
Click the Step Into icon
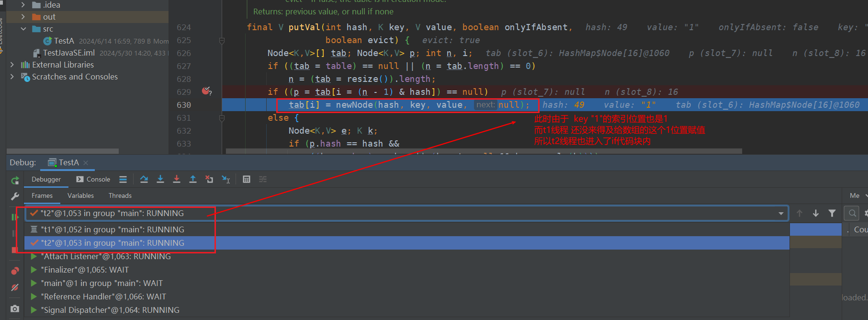click(x=160, y=179)
